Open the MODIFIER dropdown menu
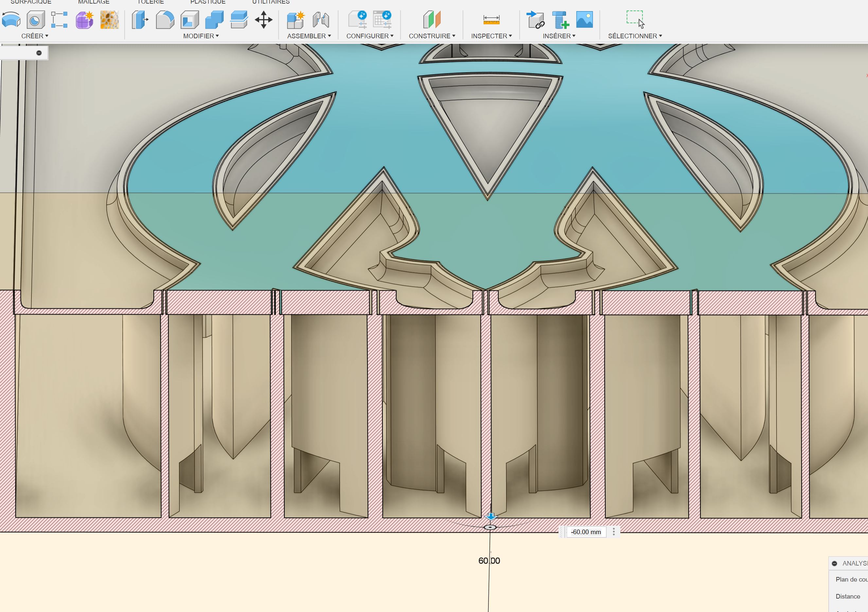The width and height of the screenshot is (868, 612). 201,36
